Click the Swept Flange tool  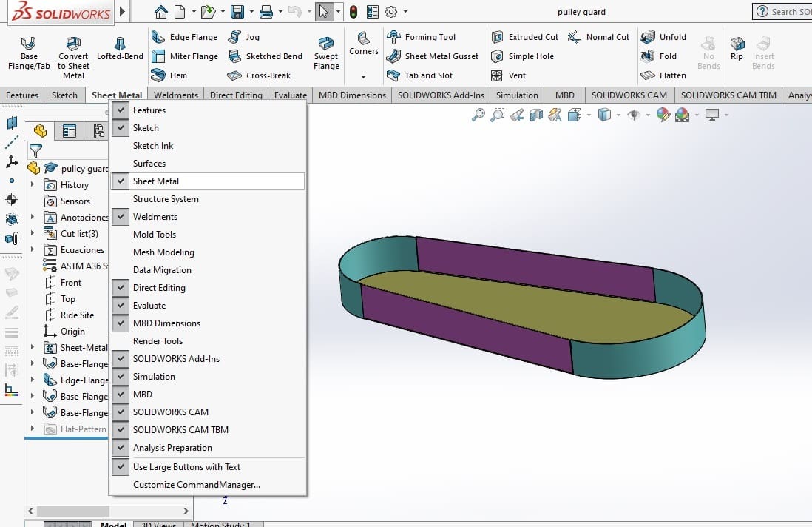pyautogui.click(x=326, y=53)
